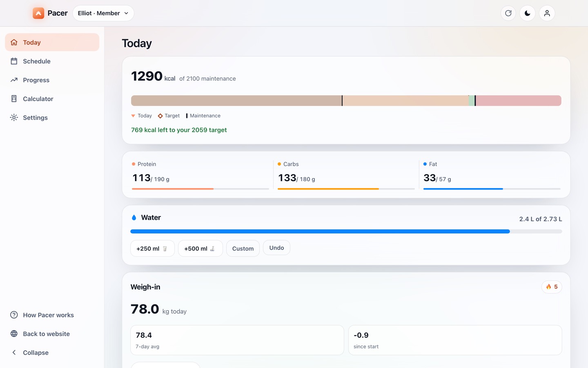Click the gear icon beside Settings

coord(14,118)
